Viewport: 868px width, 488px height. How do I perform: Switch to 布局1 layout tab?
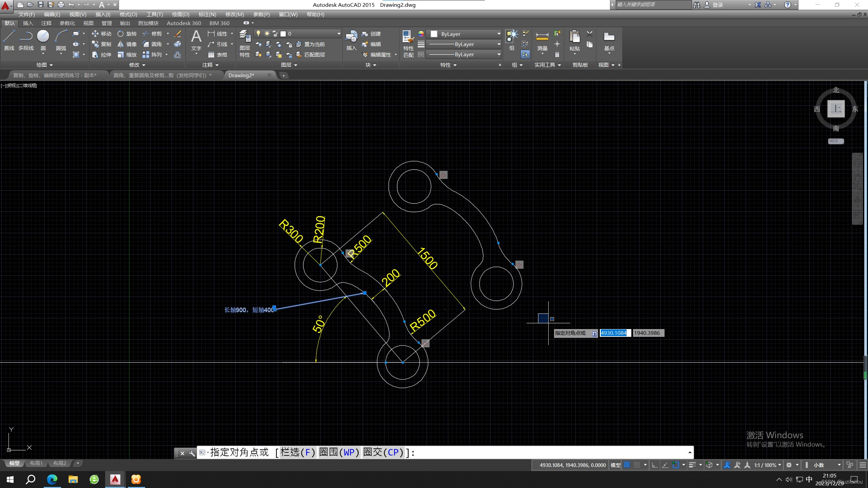point(36,463)
